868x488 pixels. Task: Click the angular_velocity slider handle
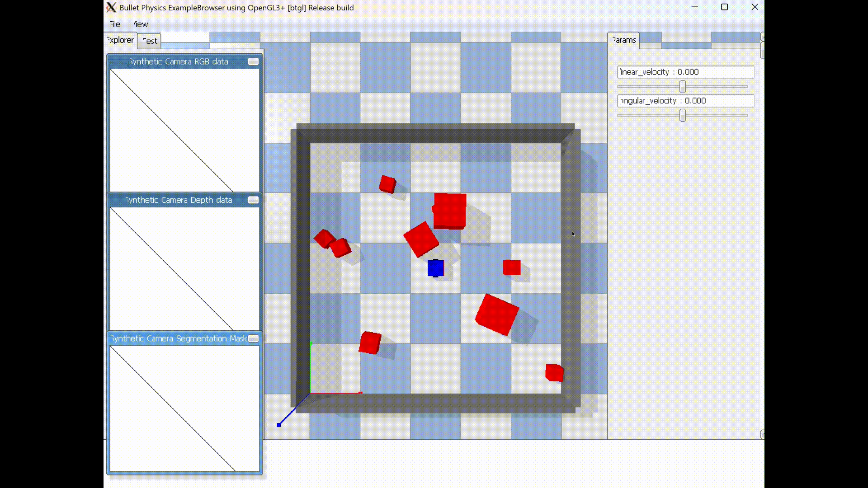pyautogui.click(x=683, y=115)
